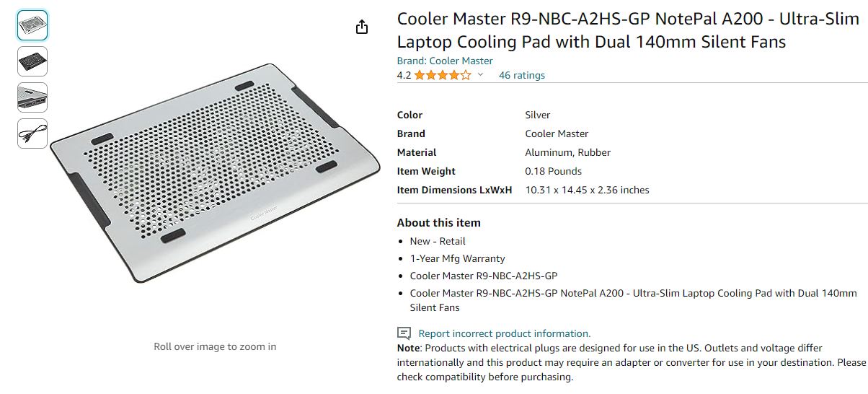Select the side USB ports close-up thumbnail
Screen dimensions: 868x394
[32, 97]
